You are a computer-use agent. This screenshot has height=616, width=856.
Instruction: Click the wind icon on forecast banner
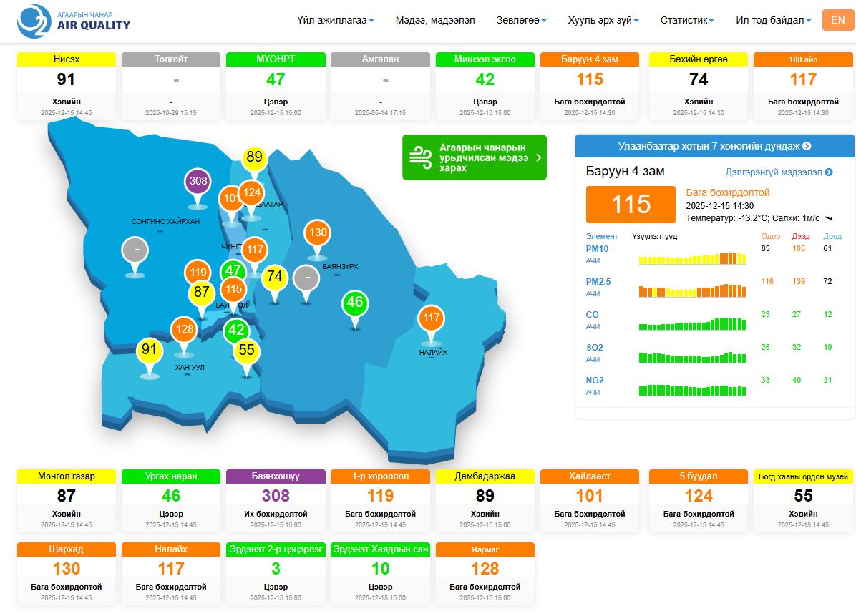(419, 157)
